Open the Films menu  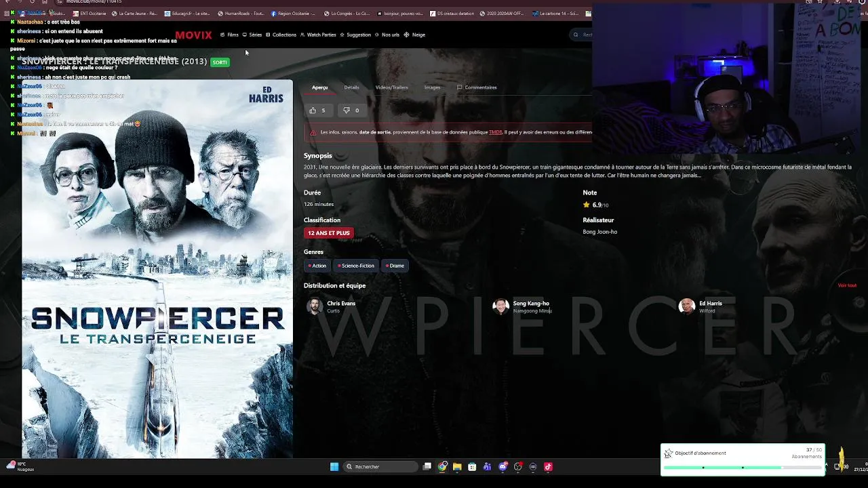(x=229, y=35)
